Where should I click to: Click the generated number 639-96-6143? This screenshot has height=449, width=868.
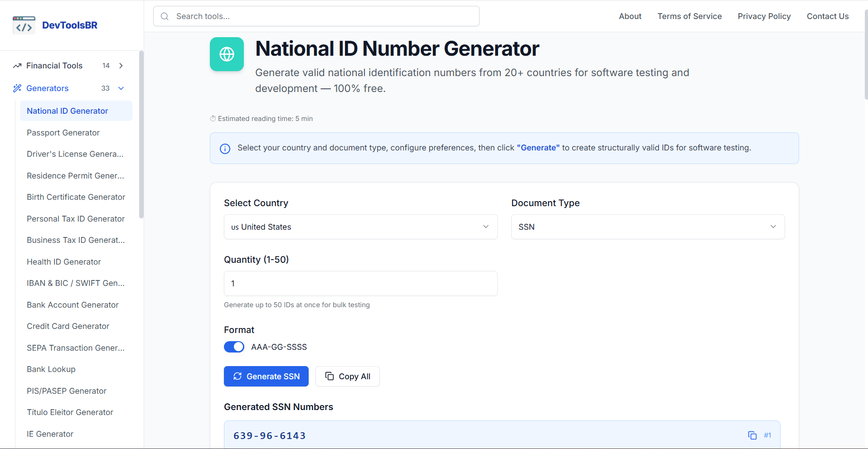pos(270,436)
